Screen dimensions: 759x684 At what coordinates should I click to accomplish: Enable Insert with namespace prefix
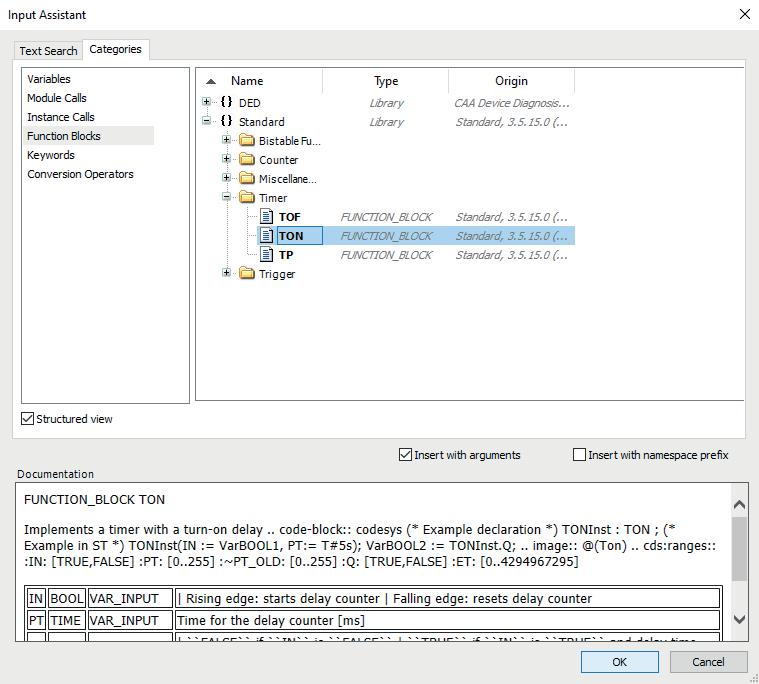tap(579, 455)
